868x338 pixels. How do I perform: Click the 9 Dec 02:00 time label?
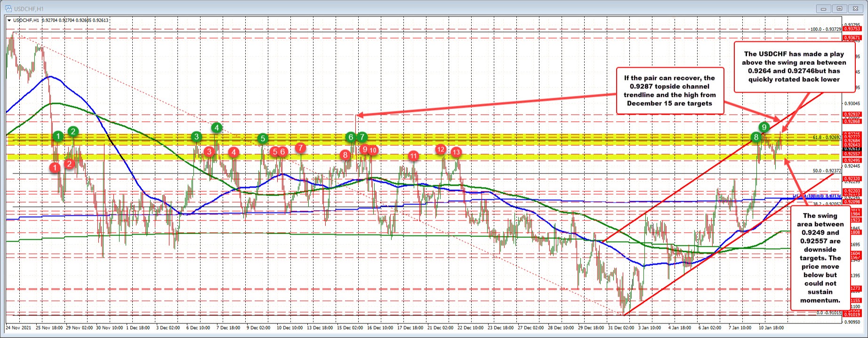258,328
